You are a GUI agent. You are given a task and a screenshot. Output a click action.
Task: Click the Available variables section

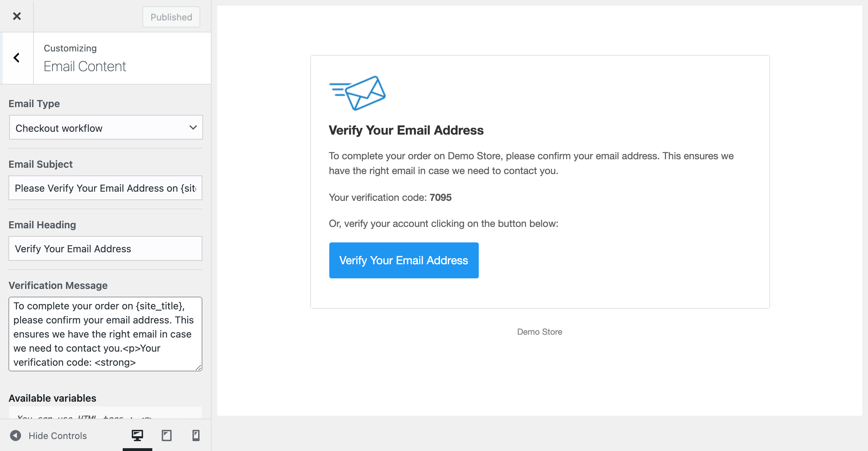pos(52,398)
